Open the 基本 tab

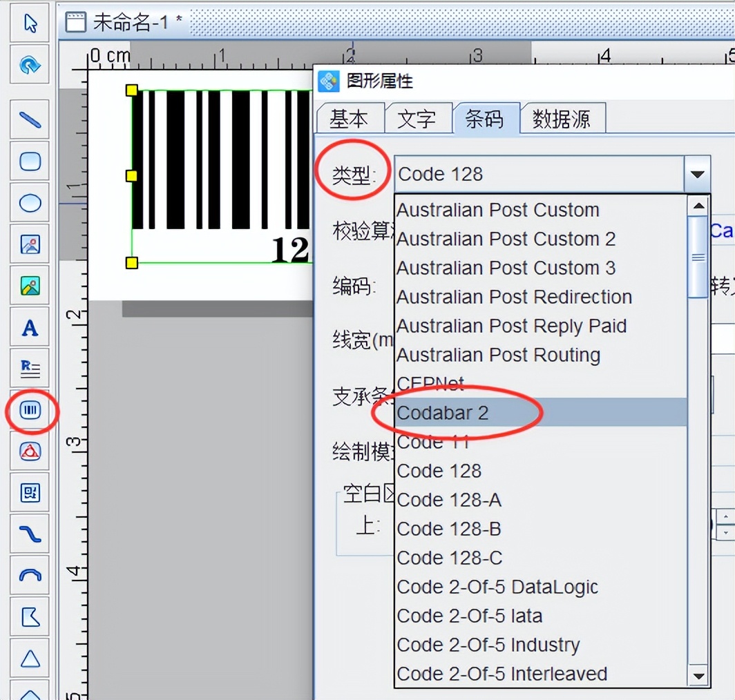click(x=350, y=118)
